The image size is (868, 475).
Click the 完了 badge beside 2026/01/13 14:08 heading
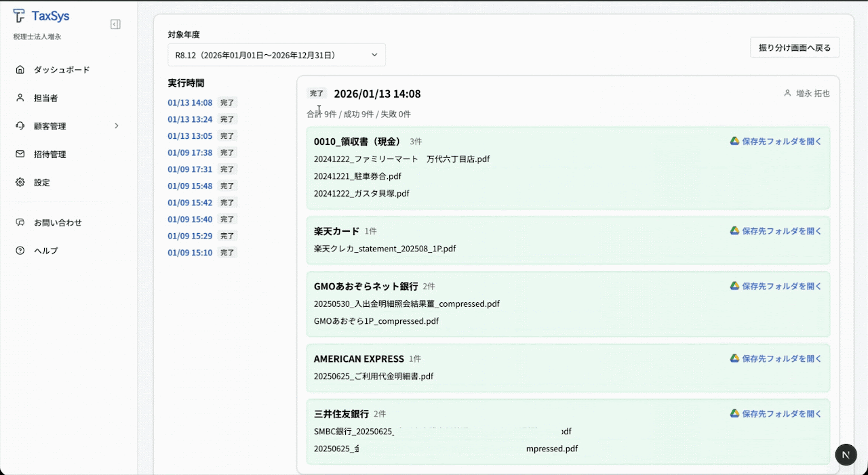[x=317, y=94]
